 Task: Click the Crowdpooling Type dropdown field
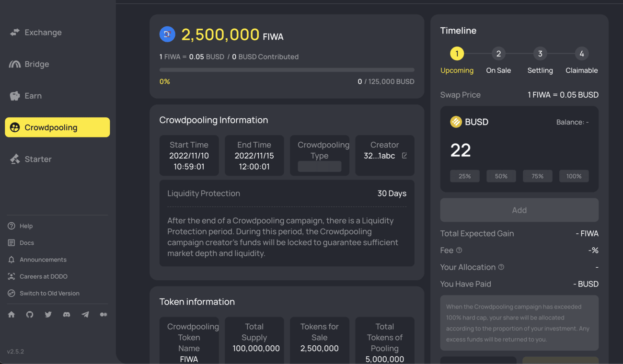(x=319, y=166)
